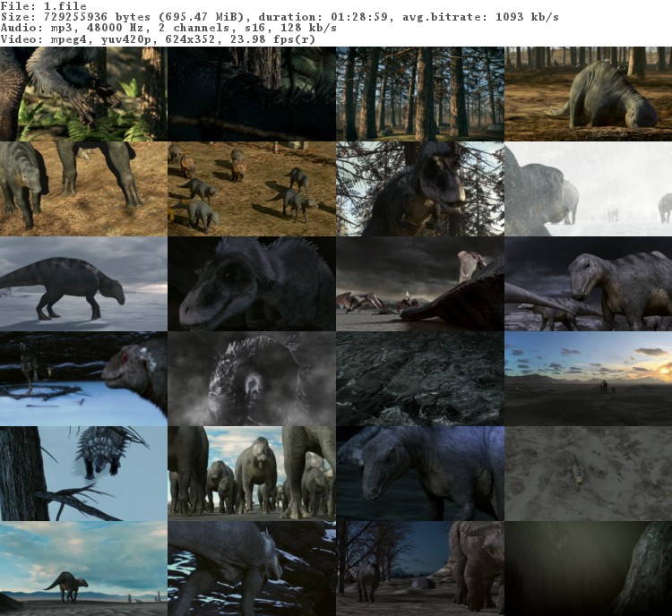This screenshot has height=616, width=672.
Task: Open thumbnail of feathered claw among ferns
Action: tap(83, 94)
